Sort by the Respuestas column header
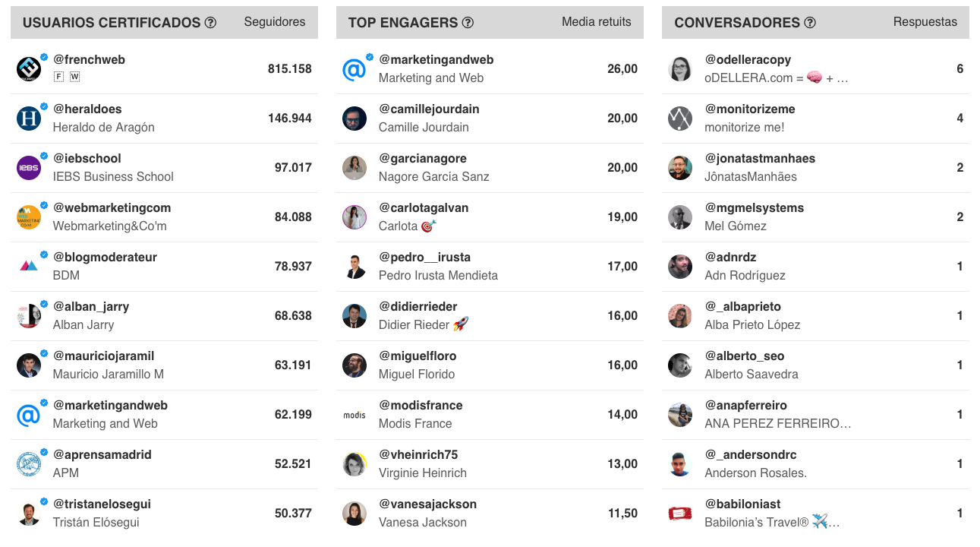The width and height of the screenshot is (980, 547). coord(925,22)
